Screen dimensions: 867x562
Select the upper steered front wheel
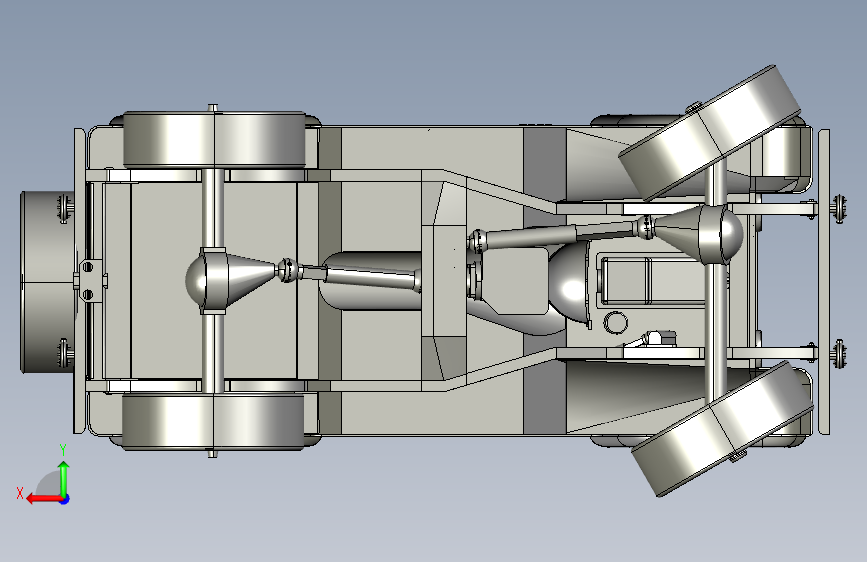(x=709, y=133)
